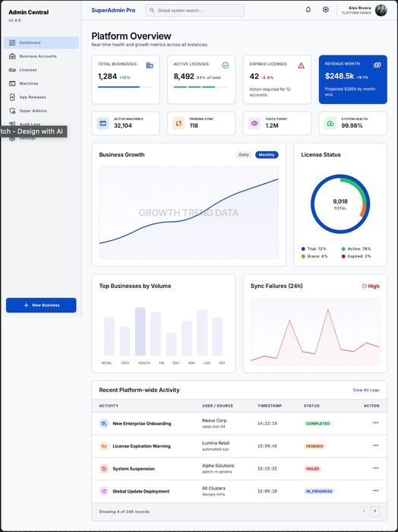Viewport: 398px width, 532px height.
Task: Click the New Business button
Action: pos(41,305)
